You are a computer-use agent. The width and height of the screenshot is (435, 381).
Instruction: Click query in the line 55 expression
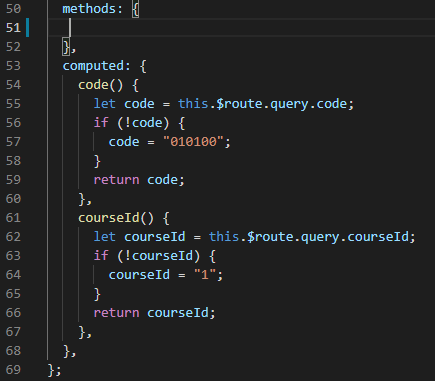pos(289,104)
